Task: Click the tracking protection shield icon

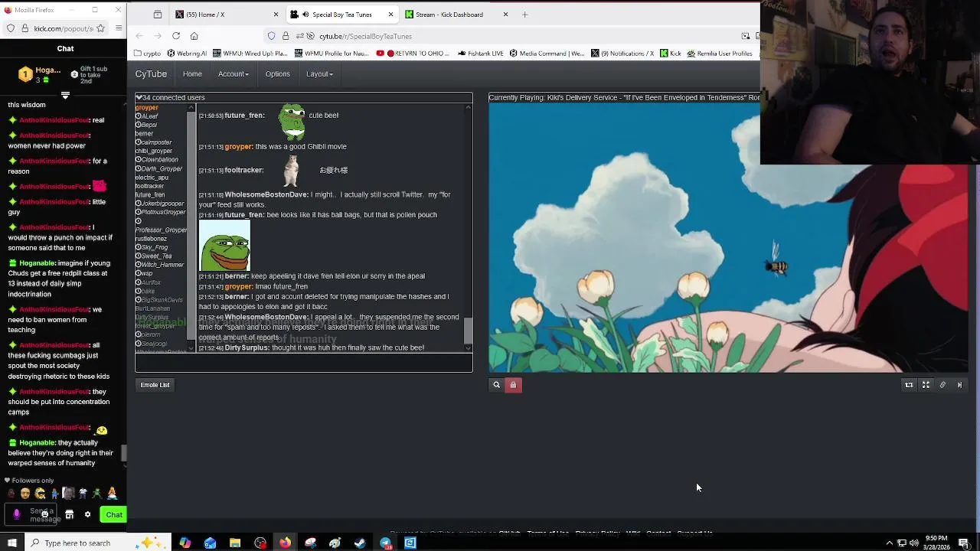Action: click(272, 36)
